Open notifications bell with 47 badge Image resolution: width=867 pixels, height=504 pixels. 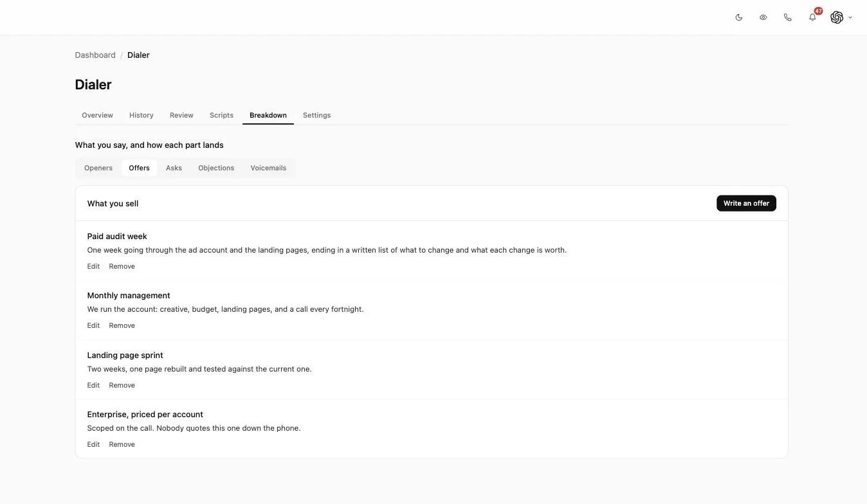click(x=813, y=17)
